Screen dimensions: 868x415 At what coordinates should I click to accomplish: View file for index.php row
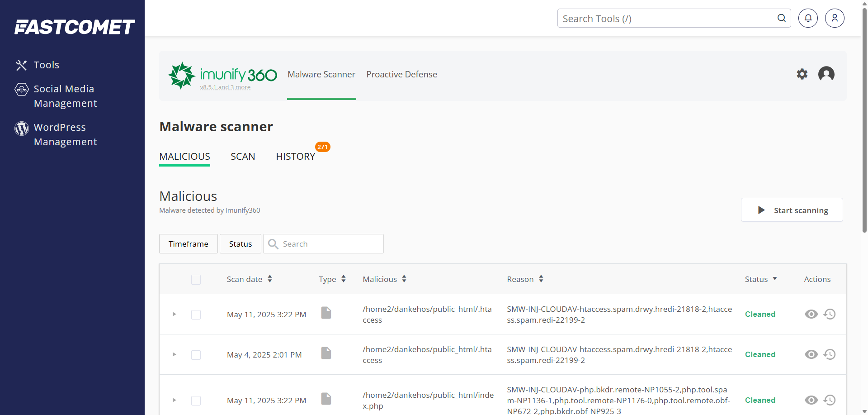pos(811,400)
